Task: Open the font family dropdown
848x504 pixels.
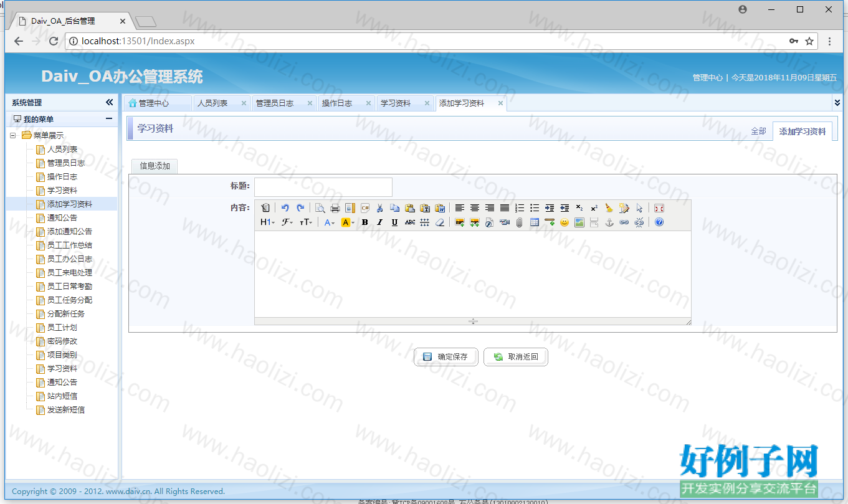Action: coord(287,222)
